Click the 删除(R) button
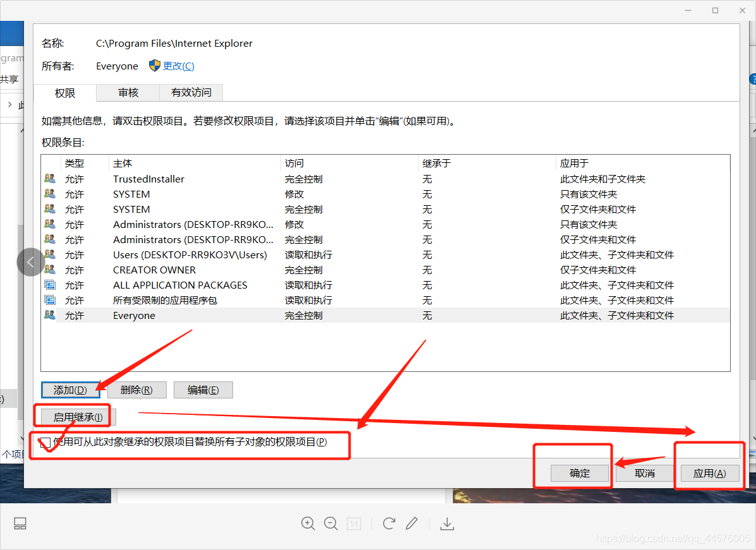The width and height of the screenshot is (756, 550). coord(137,390)
